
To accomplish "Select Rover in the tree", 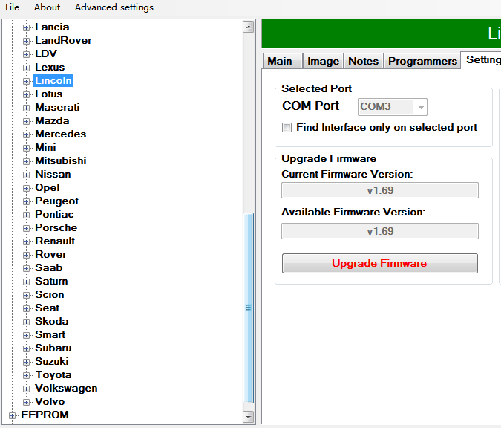I will coord(50,254).
